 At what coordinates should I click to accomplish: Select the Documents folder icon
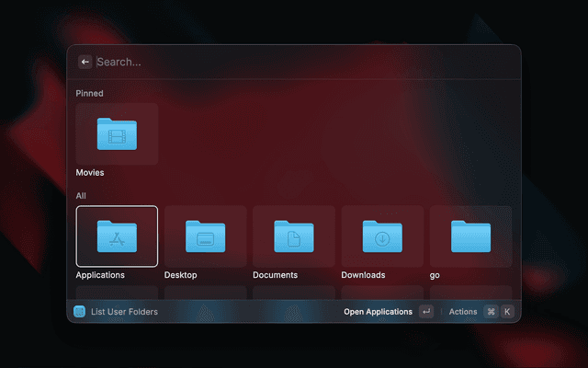coord(294,236)
